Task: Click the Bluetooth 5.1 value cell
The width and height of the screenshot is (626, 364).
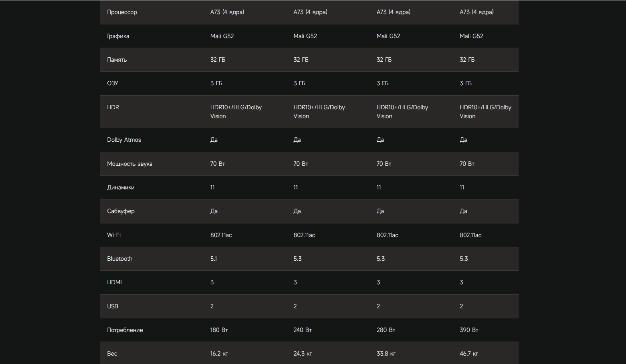Action: (x=214, y=259)
